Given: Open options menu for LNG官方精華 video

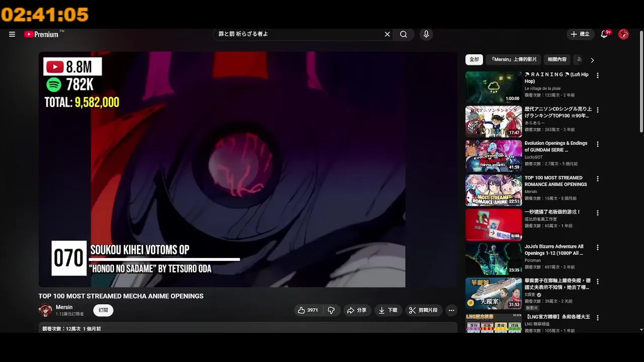Looking at the screenshot, I should pyautogui.click(x=598, y=318).
